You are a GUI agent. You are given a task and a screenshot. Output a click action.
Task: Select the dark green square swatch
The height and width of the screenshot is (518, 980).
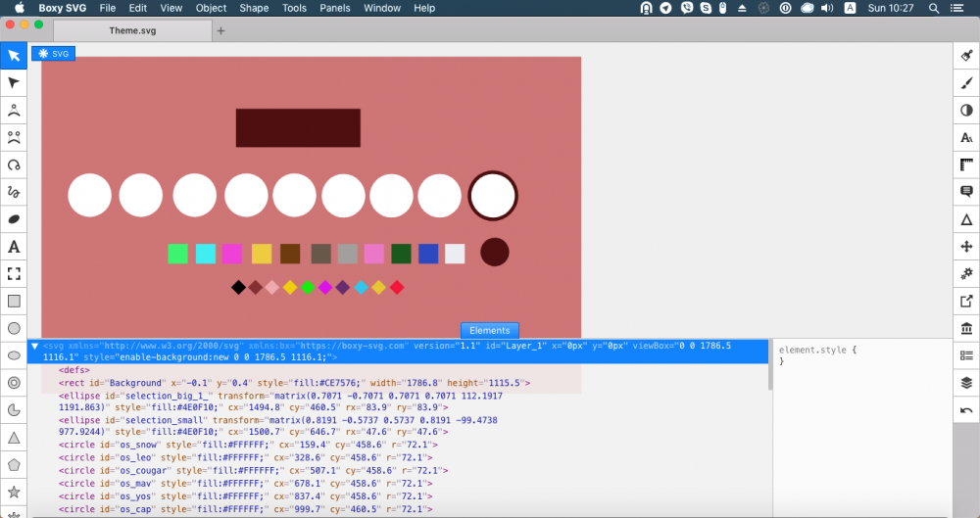[401, 254]
